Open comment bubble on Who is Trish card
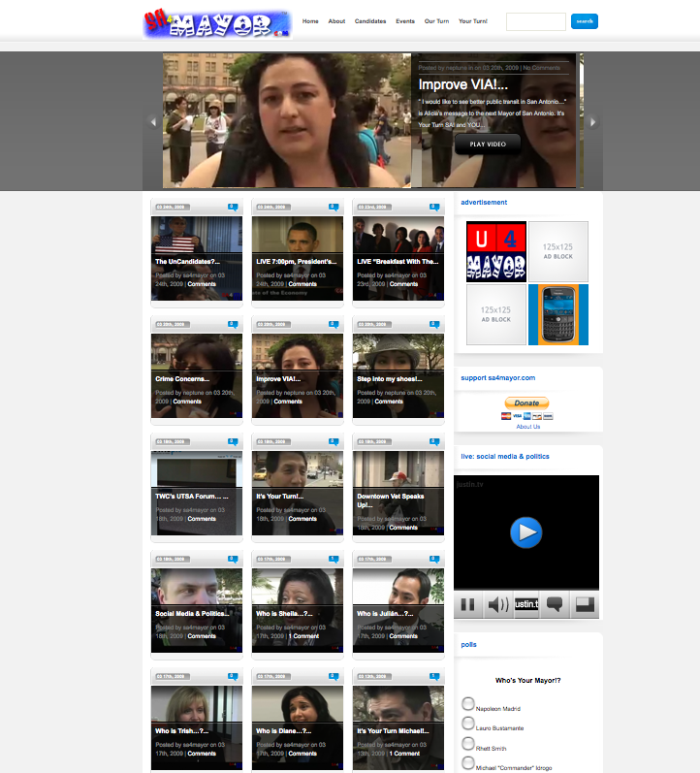This screenshot has width=700, height=773. tap(233, 676)
